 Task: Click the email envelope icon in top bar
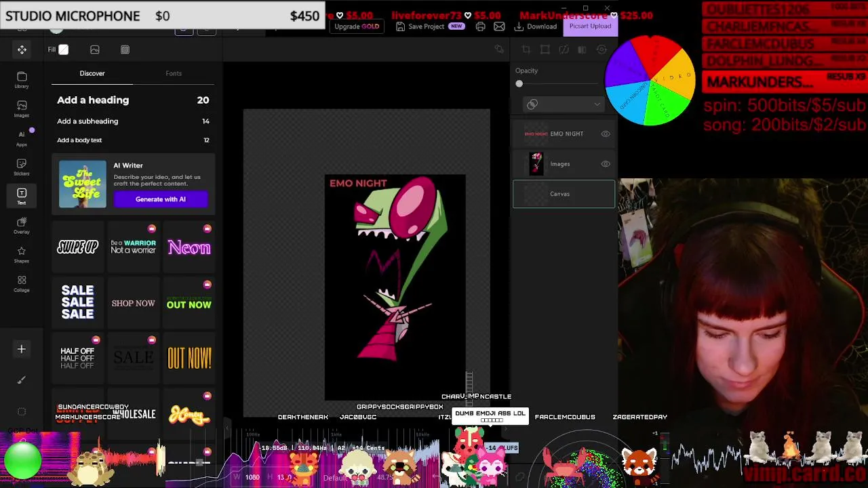point(499,26)
